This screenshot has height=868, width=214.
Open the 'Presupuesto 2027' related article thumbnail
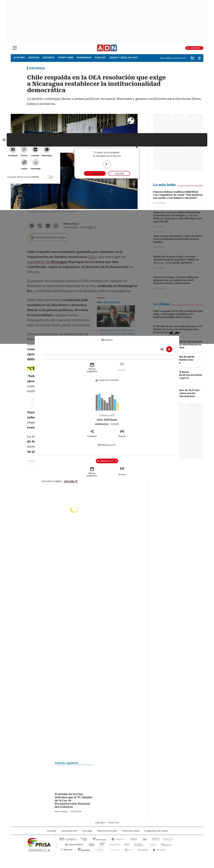(x=116, y=316)
